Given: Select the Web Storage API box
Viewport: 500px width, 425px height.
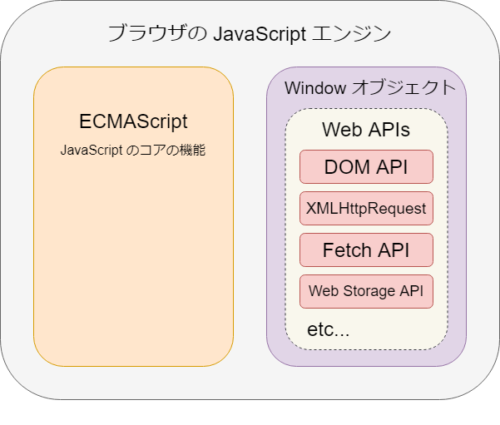Looking at the screenshot, I should pos(366,291).
